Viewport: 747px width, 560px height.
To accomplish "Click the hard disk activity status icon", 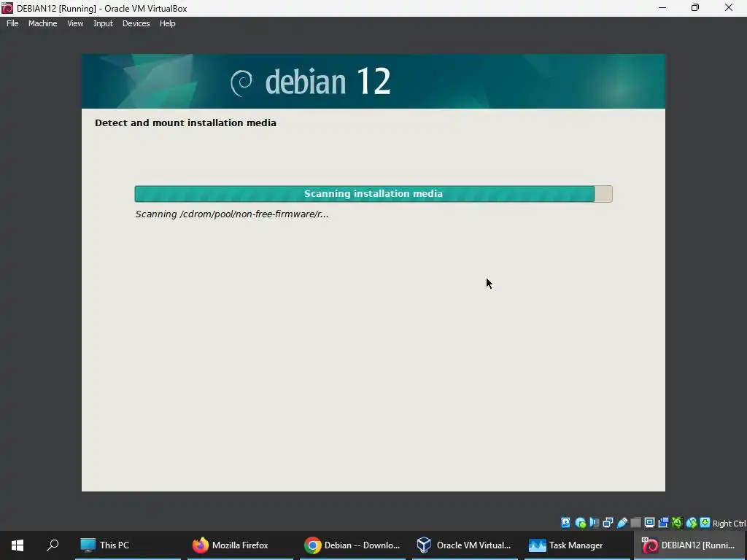I will 565,523.
